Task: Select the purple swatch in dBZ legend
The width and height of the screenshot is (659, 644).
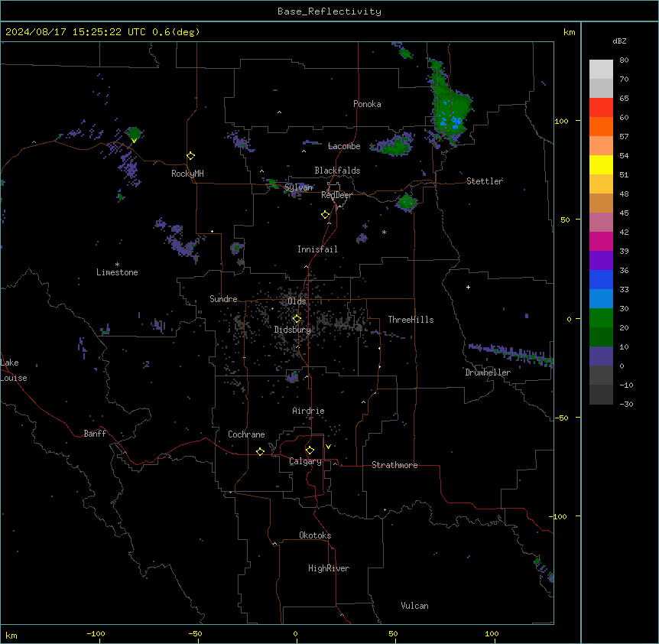Action: pos(601,261)
